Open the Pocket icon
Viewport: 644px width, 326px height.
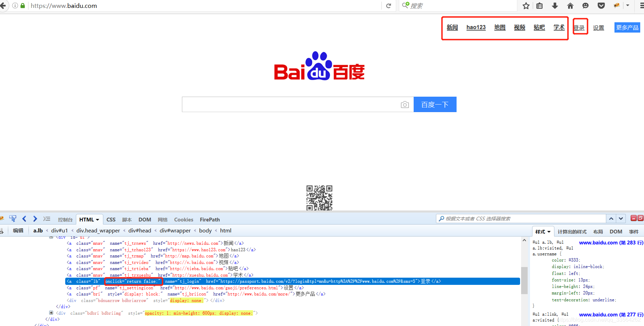click(x=601, y=5)
